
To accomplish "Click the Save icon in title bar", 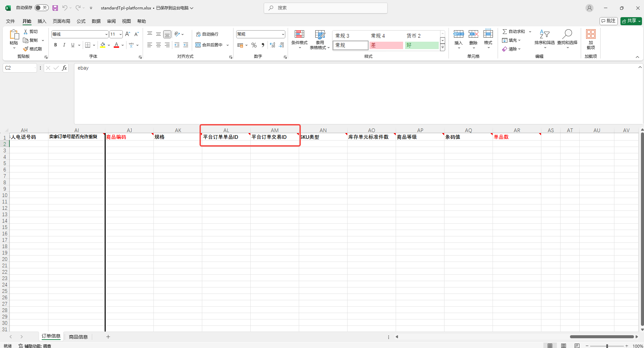I will 55,8.
